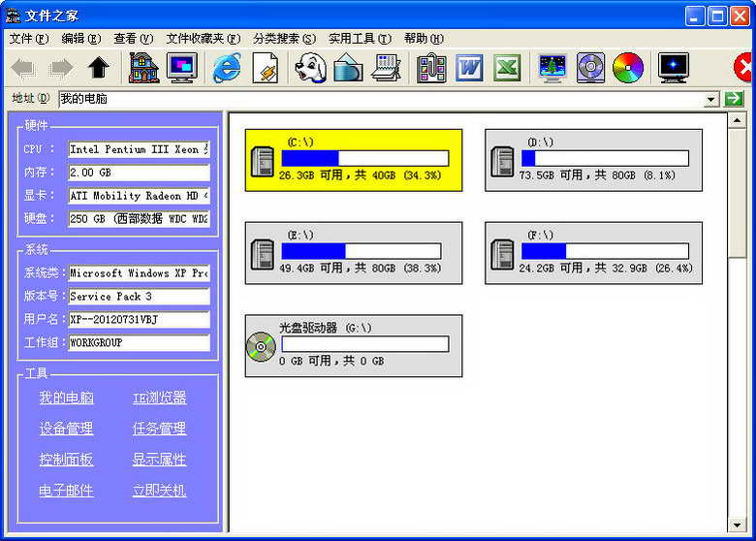Image resolution: width=756 pixels, height=541 pixels.
Task: Click the dog search icon
Action: click(310, 68)
